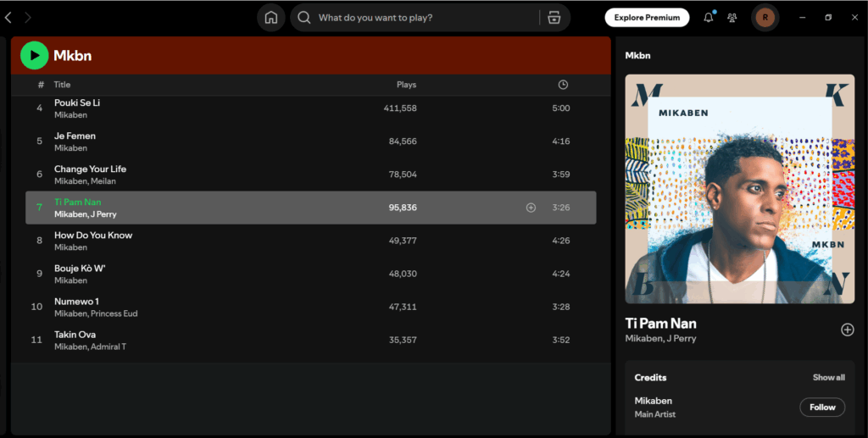868x438 pixels.
Task: Click duration 5:00 of Pouki Se Li
Action: click(x=561, y=108)
